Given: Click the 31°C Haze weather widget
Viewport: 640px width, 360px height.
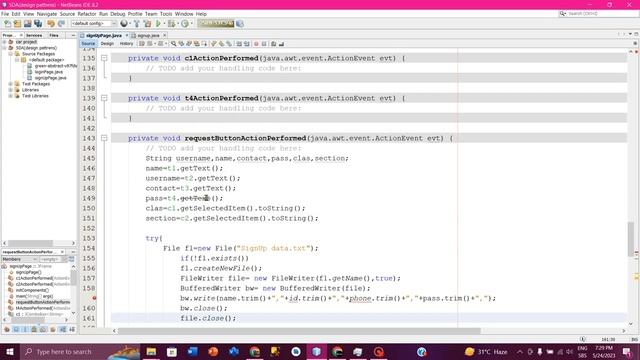Looking at the screenshot, I should click(487, 352).
